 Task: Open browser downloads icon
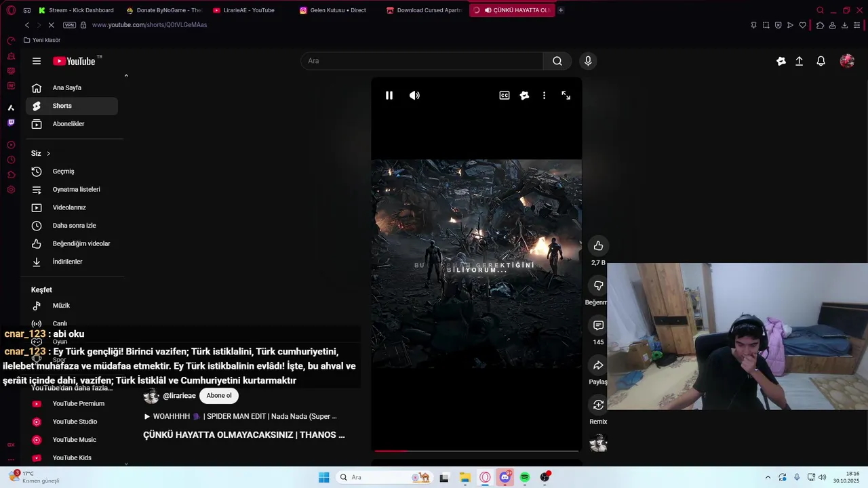(x=845, y=25)
